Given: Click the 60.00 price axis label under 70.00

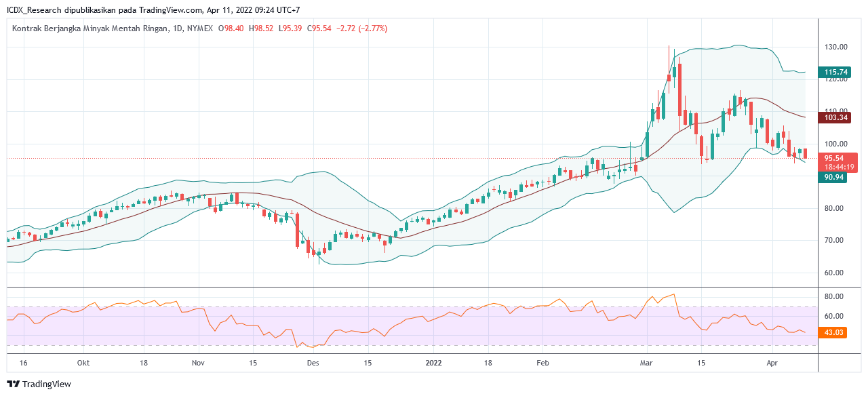Looking at the screenshot, I should [833, 273].
